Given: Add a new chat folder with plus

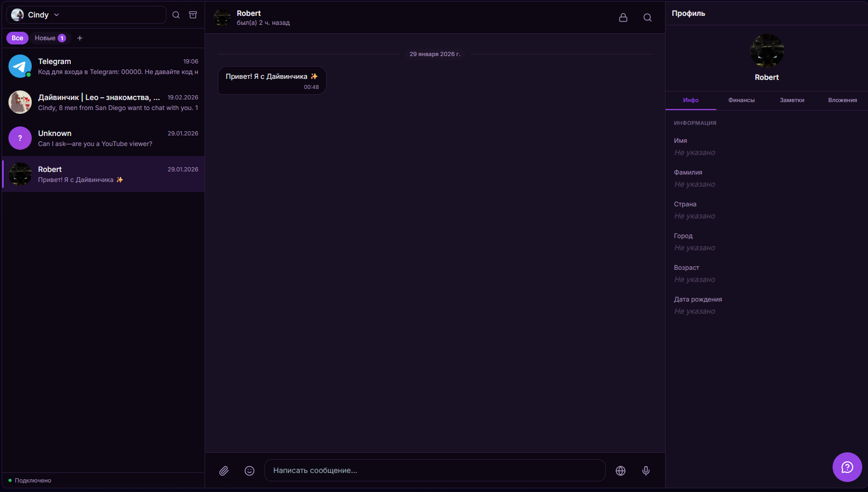Looking at the screenshot, I should pos(80,38).
